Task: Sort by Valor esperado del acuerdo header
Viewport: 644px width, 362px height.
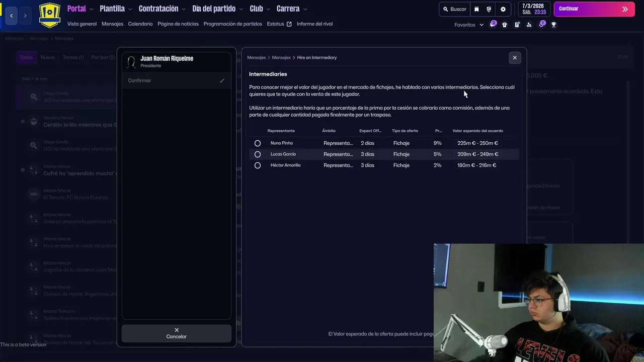Action: [477, 131]
